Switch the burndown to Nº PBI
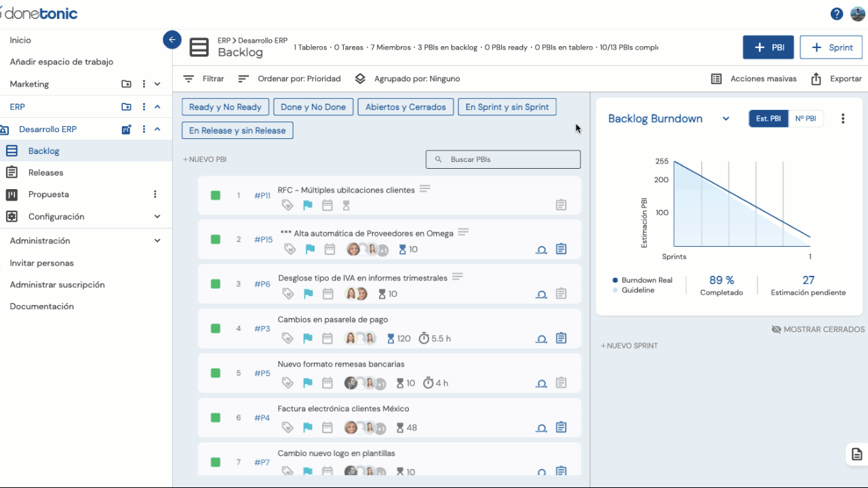The image size is (868, 488). [805, 119]
